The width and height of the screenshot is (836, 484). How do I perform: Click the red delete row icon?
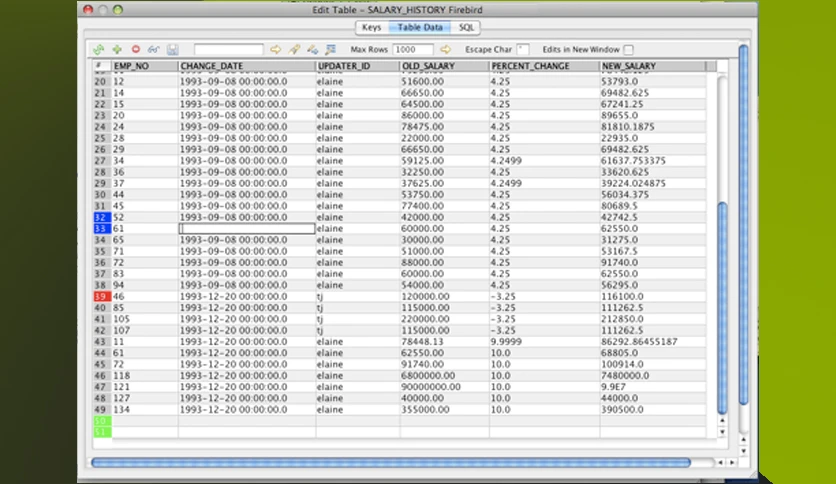coord(135,49)
